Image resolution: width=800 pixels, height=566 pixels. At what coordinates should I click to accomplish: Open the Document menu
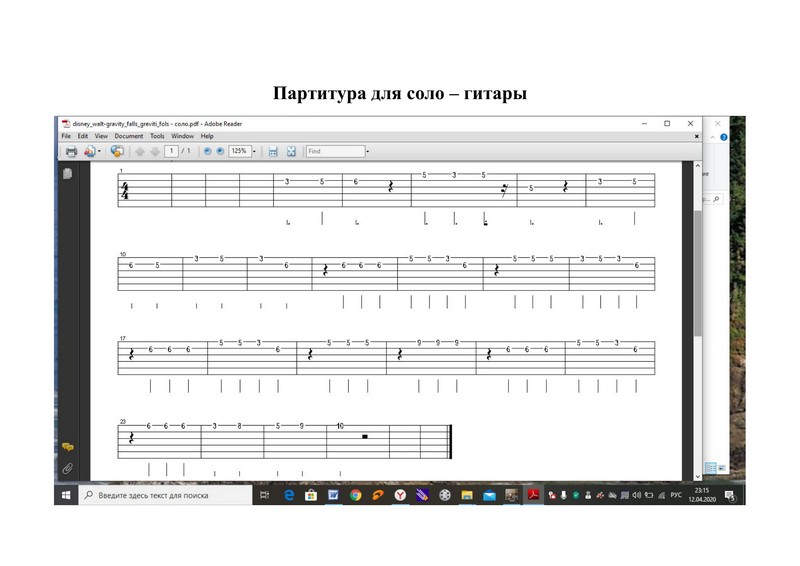(x=128, y=136)
